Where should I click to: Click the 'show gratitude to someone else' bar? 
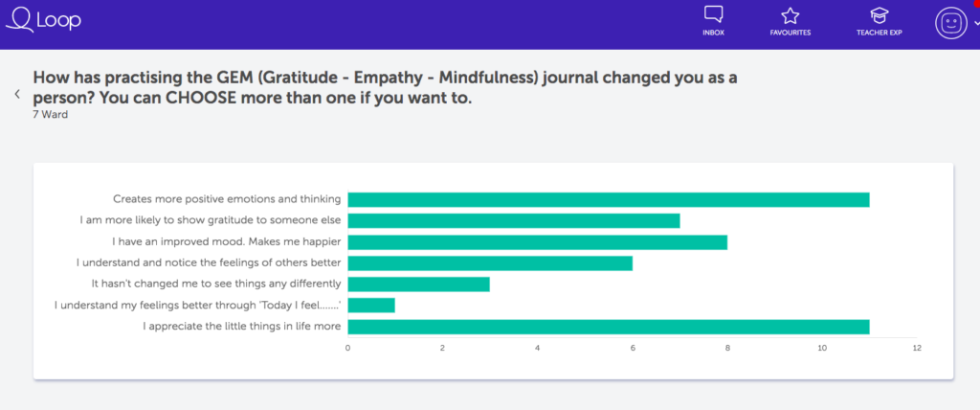[x=513, y=220]
